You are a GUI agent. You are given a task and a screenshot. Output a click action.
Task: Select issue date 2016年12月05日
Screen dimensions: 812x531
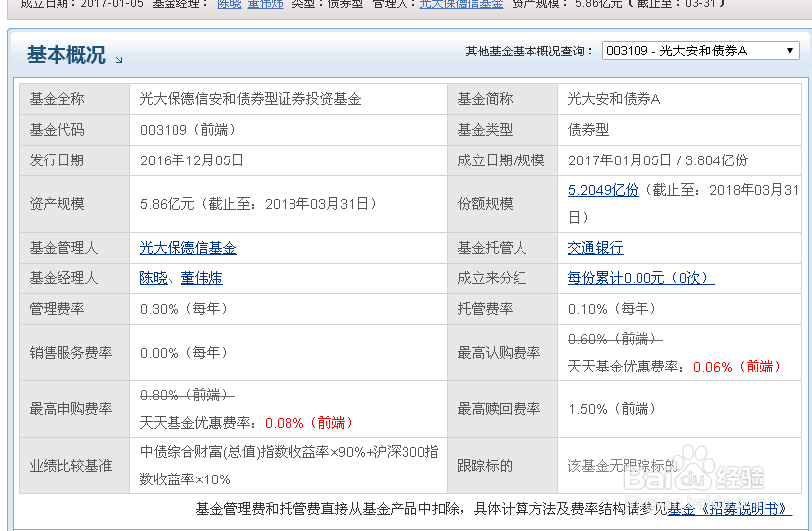tap(191, 160)
